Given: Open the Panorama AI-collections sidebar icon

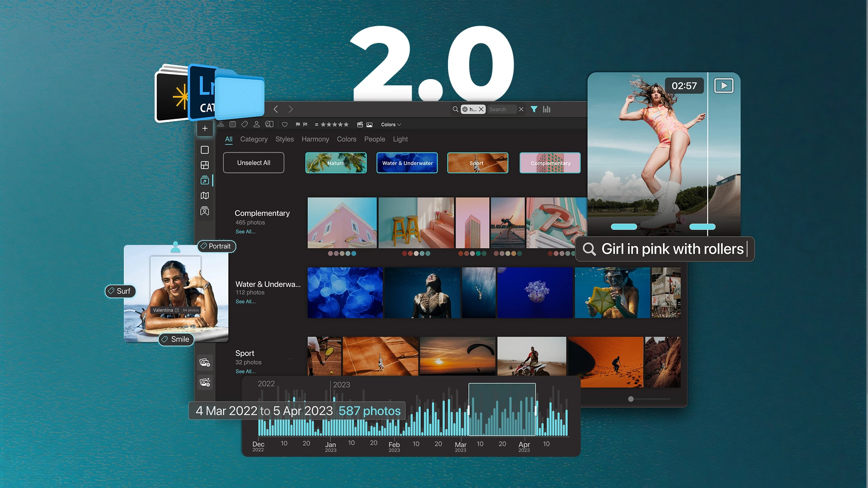Looking at the screenshot, I should 205,180.
